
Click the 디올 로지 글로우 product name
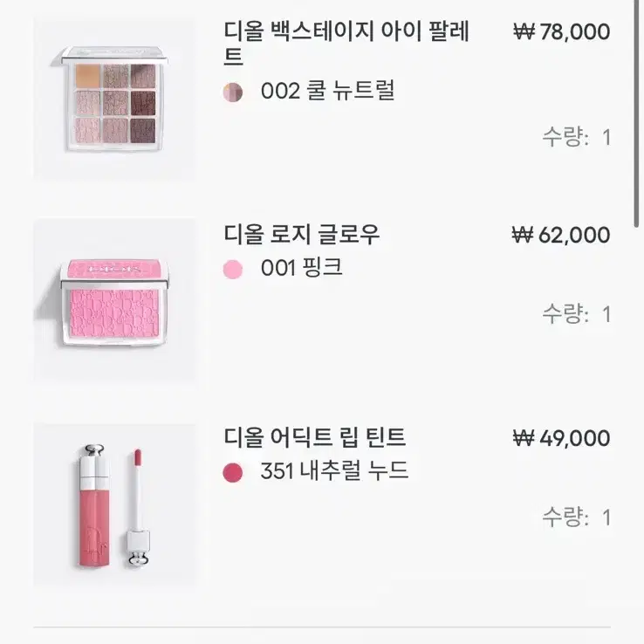(302, 235)
